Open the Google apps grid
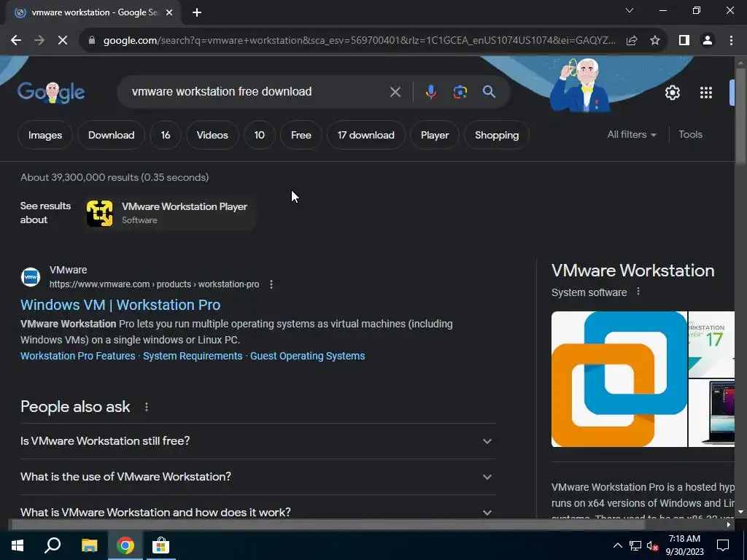 coord(705,93)
